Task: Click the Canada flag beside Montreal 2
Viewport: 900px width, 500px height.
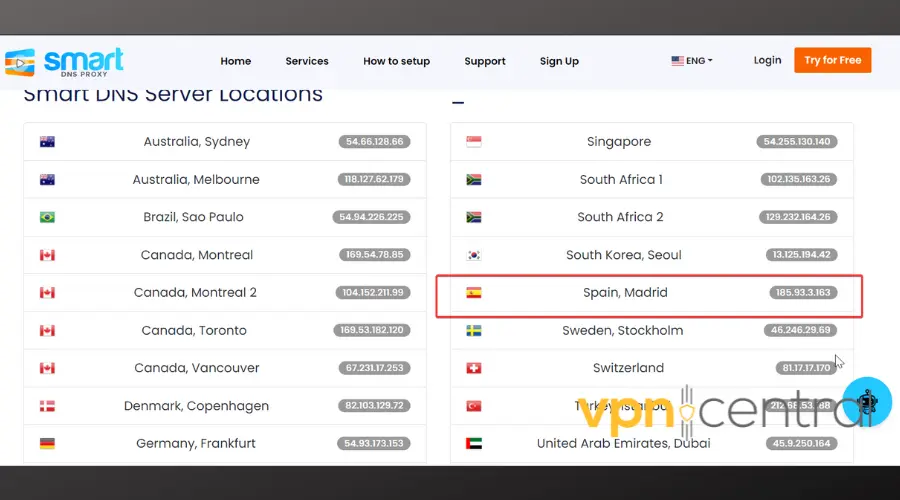Action: (x=47, y=293)
